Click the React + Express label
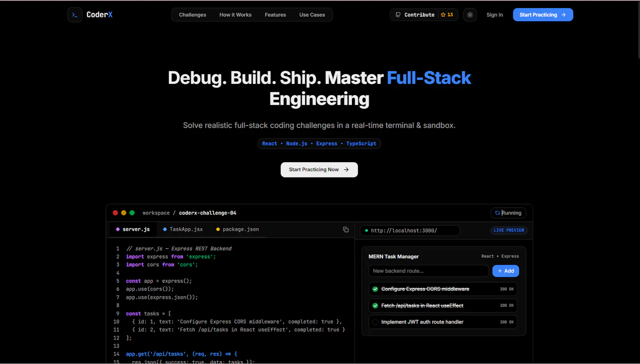 (500, 257)
